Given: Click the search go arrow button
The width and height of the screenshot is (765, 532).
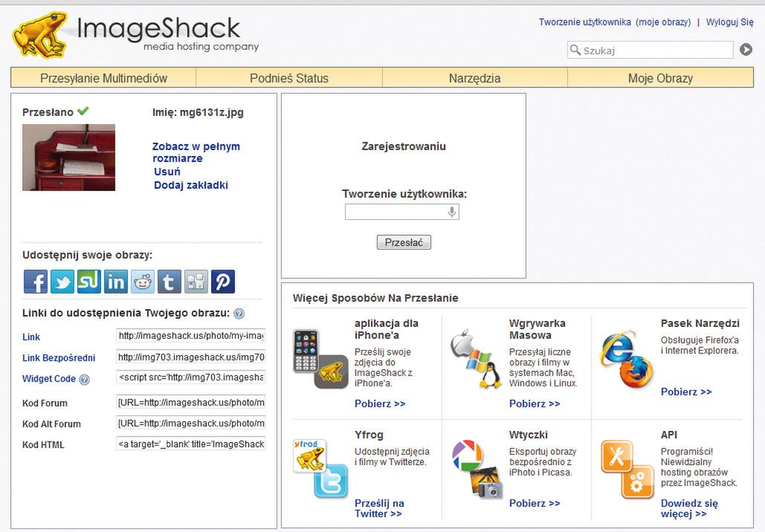Looking at the screenshot, I should point(746,50).
